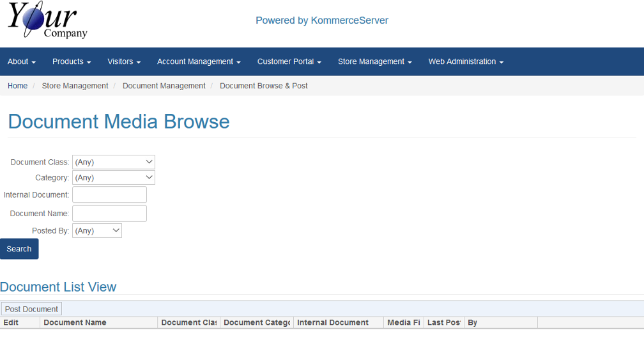Viewport: 644px width, 355px height.
Task: Expand the Customer Portal menu
Action: [x=289, y=62]
